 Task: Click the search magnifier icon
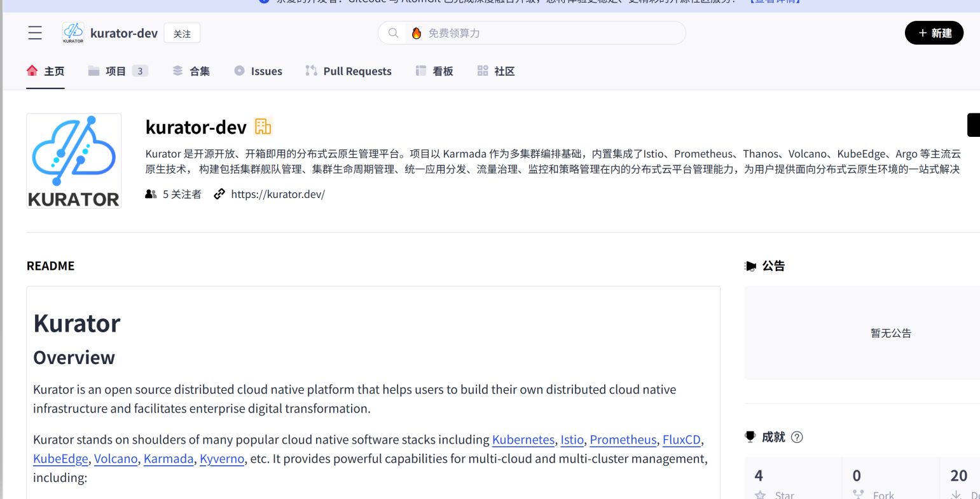(x=394, y=33)
